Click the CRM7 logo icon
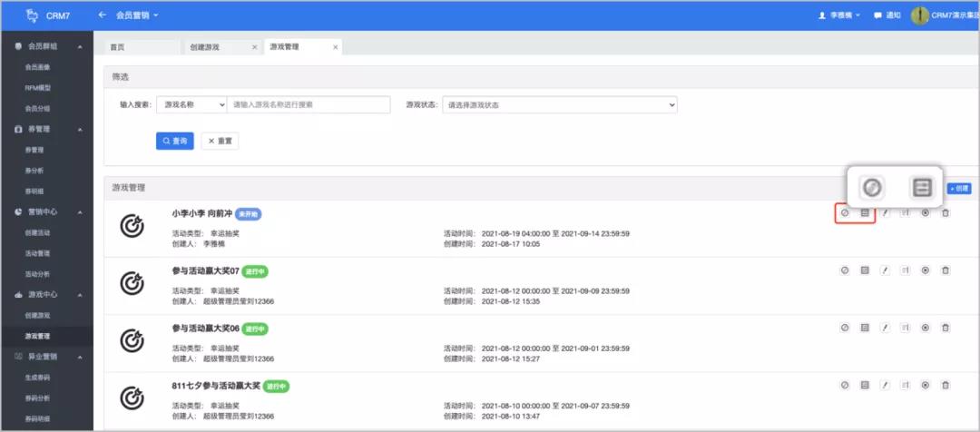 point(32,15)
